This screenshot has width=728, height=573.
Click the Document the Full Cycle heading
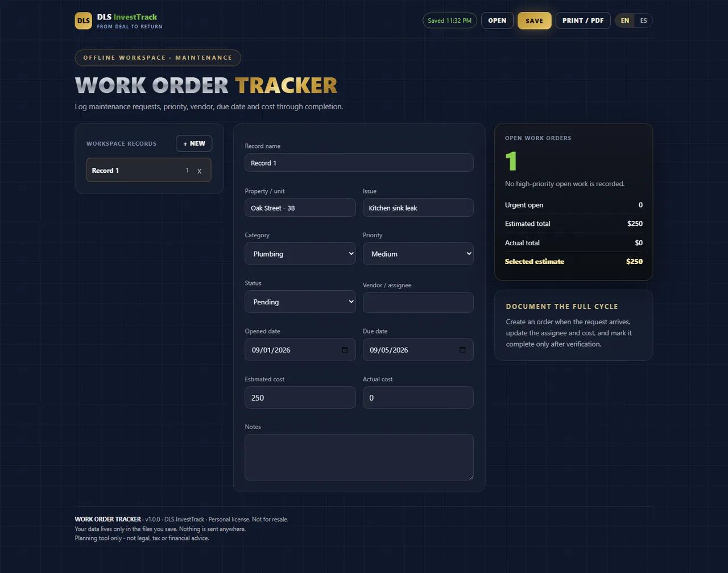click(562, 306)
